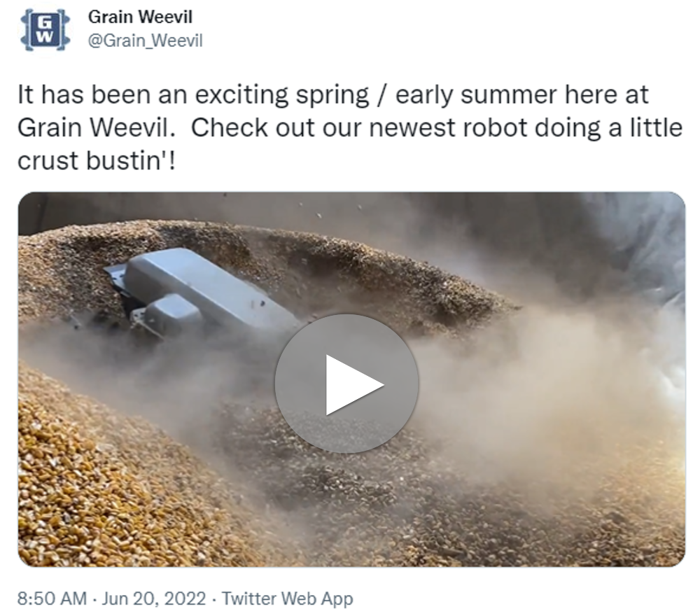
Task: Click the 'doing a little' text
Action: pyautogui.click(x=608, y=127)
